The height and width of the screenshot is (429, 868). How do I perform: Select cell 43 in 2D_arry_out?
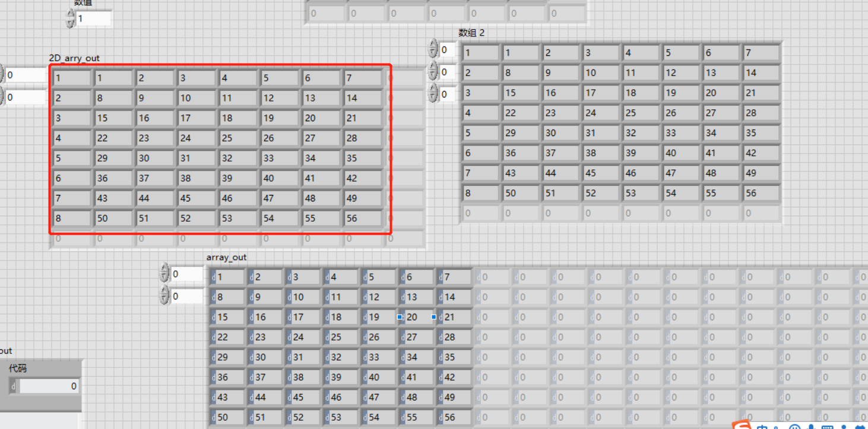pos(113,198)
